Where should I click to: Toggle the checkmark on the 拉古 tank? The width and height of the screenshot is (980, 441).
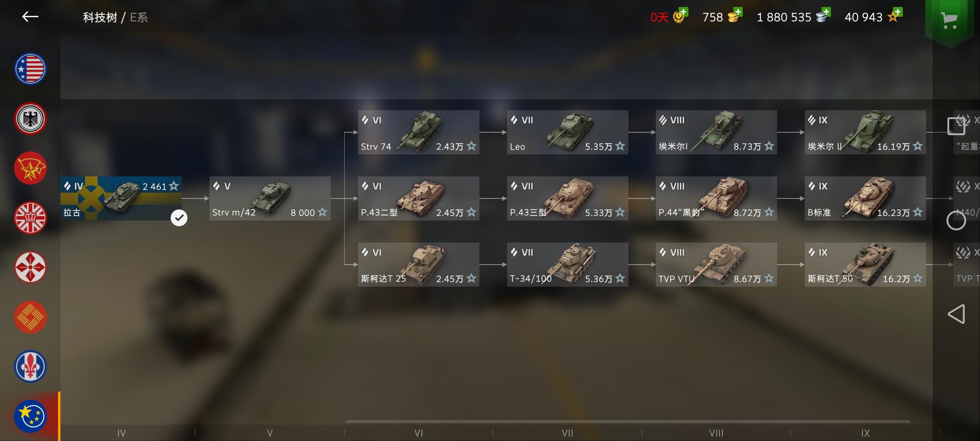tap(179, 218)
